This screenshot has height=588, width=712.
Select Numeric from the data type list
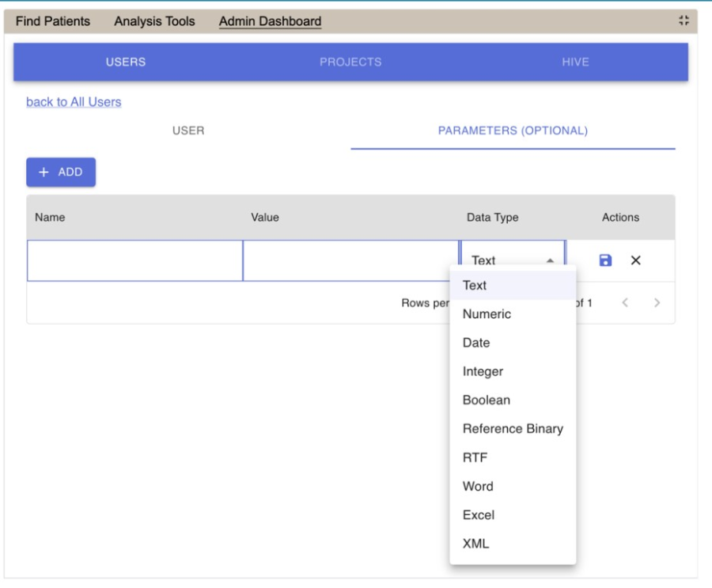pos(487,314)
